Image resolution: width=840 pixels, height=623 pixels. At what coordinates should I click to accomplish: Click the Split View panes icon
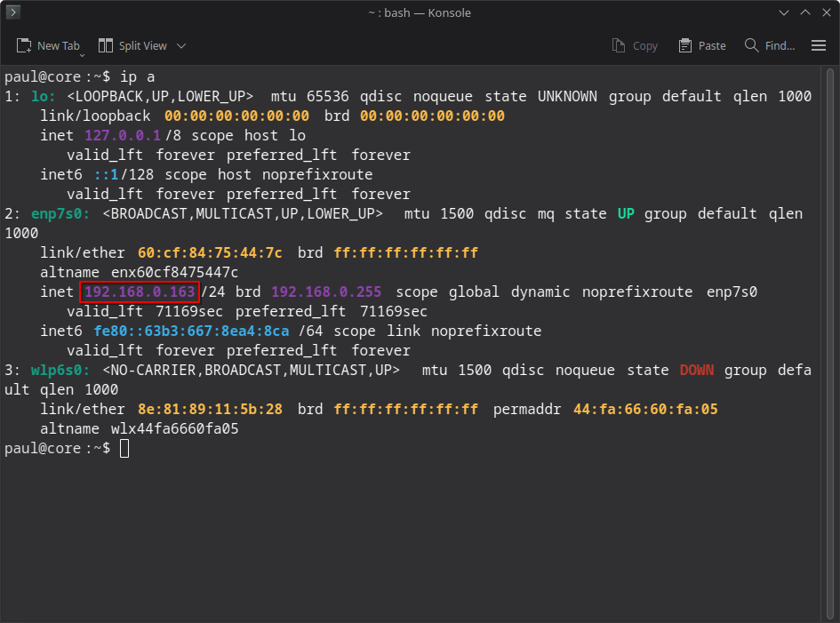click(x=106, y=45)
